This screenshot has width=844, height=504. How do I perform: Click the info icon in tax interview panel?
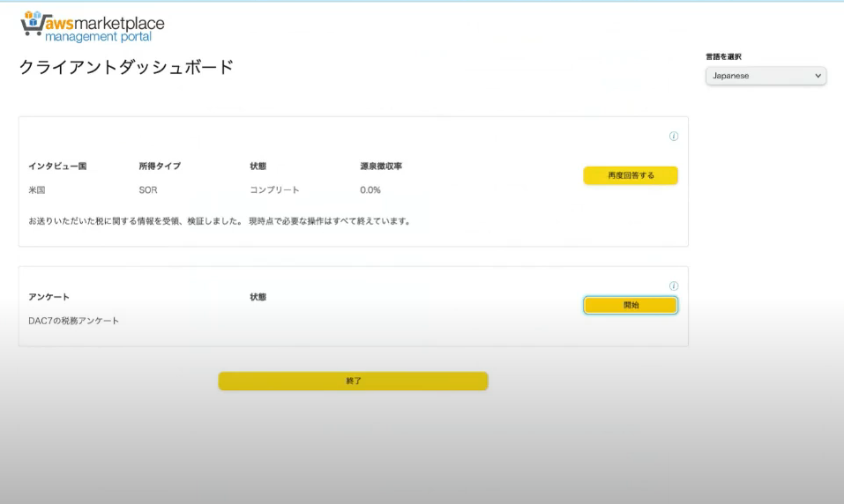(x=674, y=136)
